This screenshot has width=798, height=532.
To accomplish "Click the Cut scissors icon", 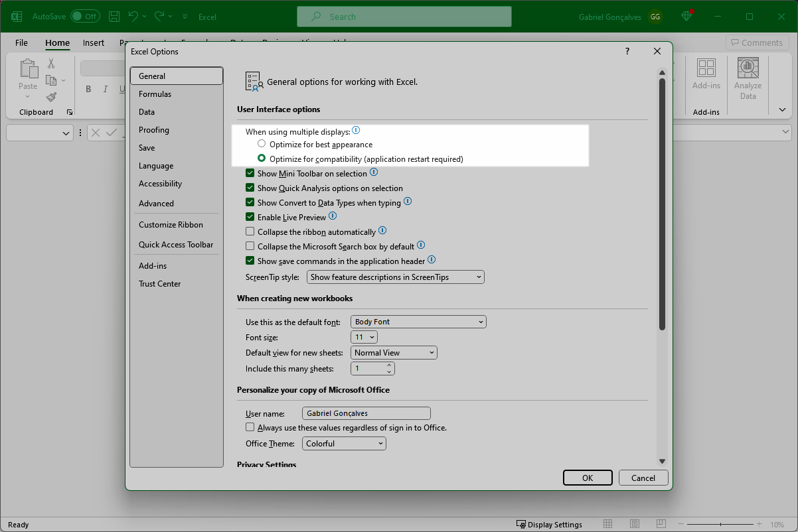I will 51,64.
